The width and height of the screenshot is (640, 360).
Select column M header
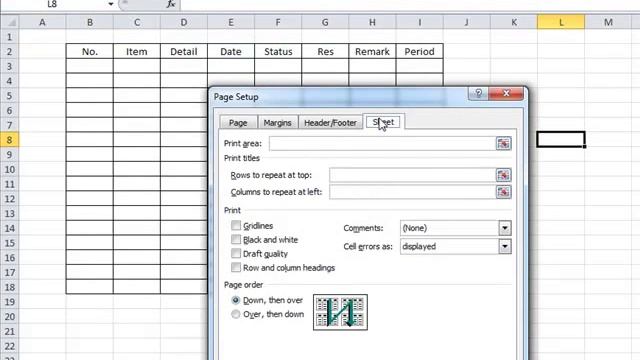pos(608,22)
